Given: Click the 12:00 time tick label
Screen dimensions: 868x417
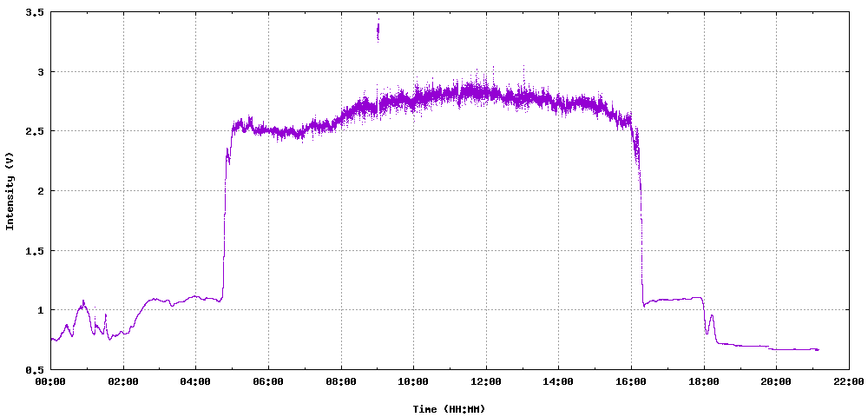Looking at the screenshot, I should (486, 381).
